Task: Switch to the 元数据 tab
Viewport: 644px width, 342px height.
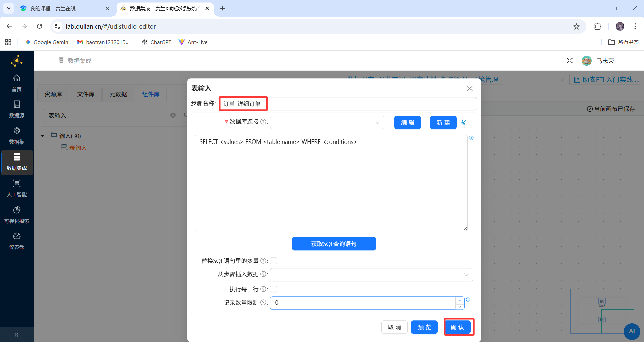Action: coord(118,94)
